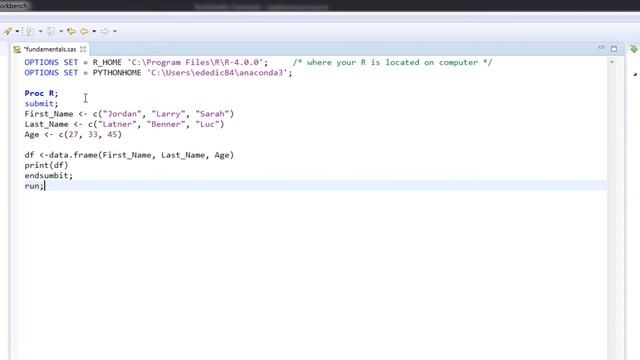Open the dropdown arrow beside the marker tool
The image size is (640, 360).
click(x=17, y=31)
